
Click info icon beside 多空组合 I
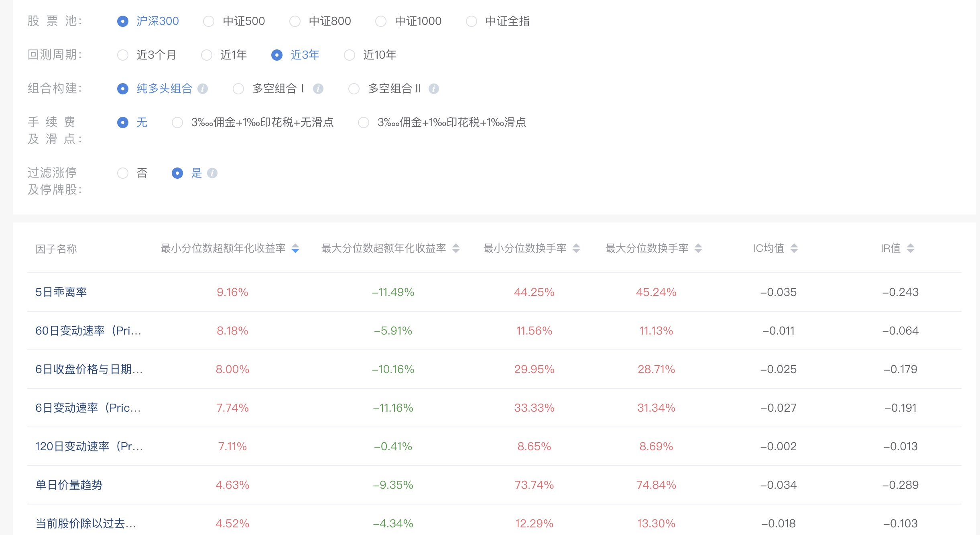click(318, 89)
